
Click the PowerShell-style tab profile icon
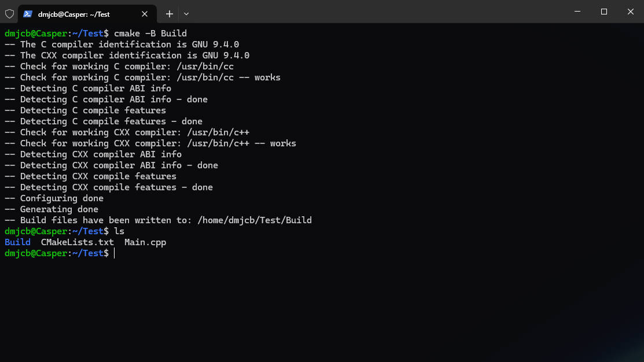pos(28,14)
